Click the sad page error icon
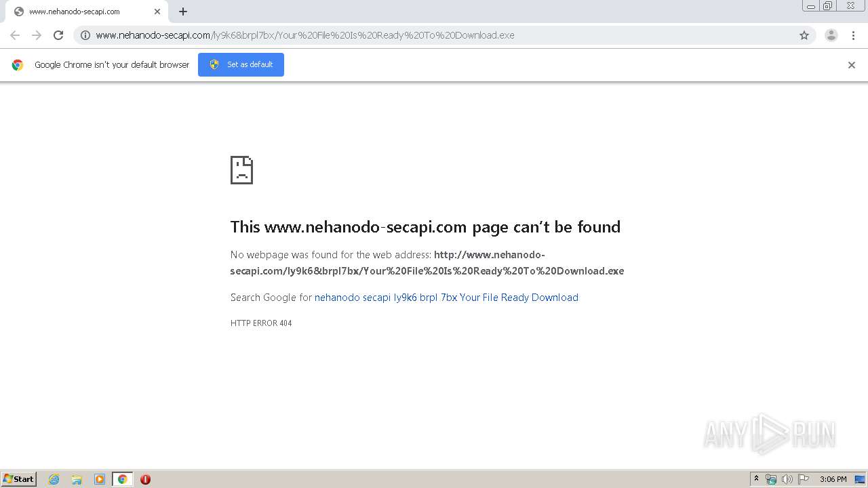 [x=241, y=170]
